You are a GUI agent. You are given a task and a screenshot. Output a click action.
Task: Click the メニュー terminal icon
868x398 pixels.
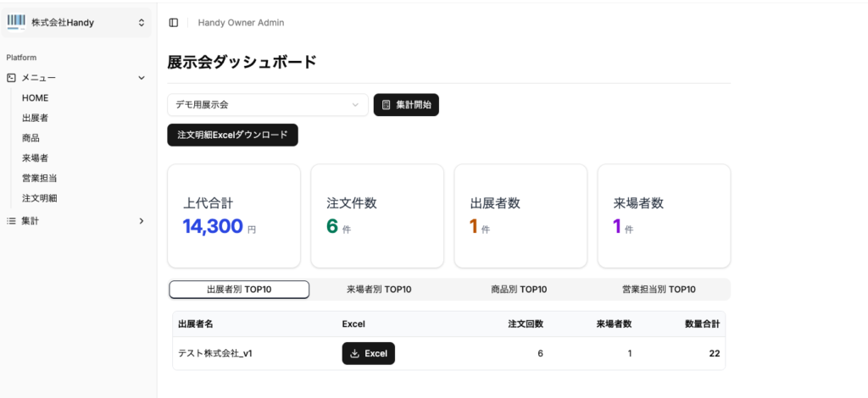pos(11,78)
